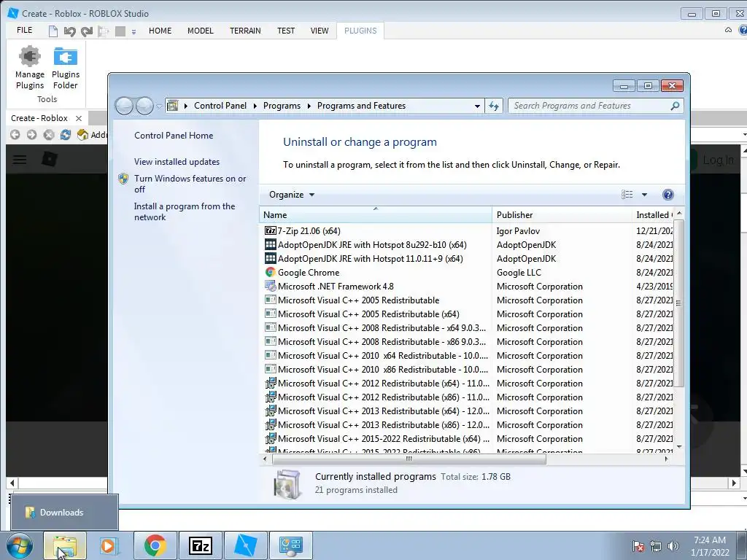747x560 pixels.
Task: Click the program list vertical scrollbar
Action: 679,303
